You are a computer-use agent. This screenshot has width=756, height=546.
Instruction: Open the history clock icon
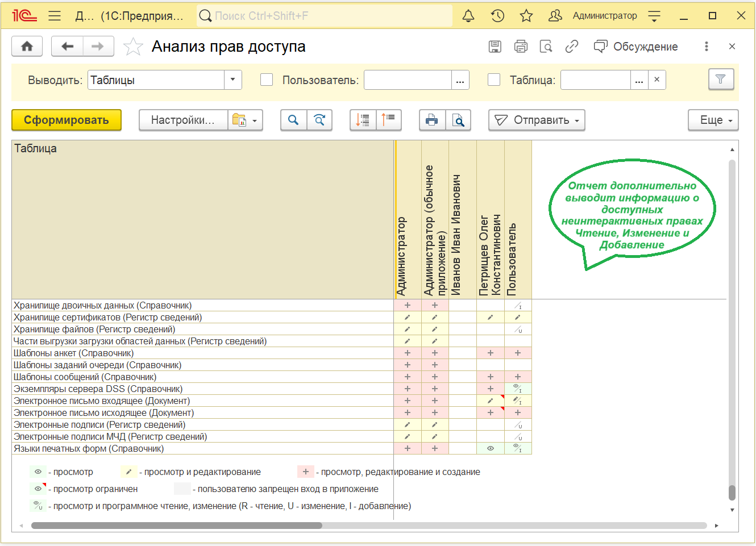pyautogui.click(x=497, y=16)
